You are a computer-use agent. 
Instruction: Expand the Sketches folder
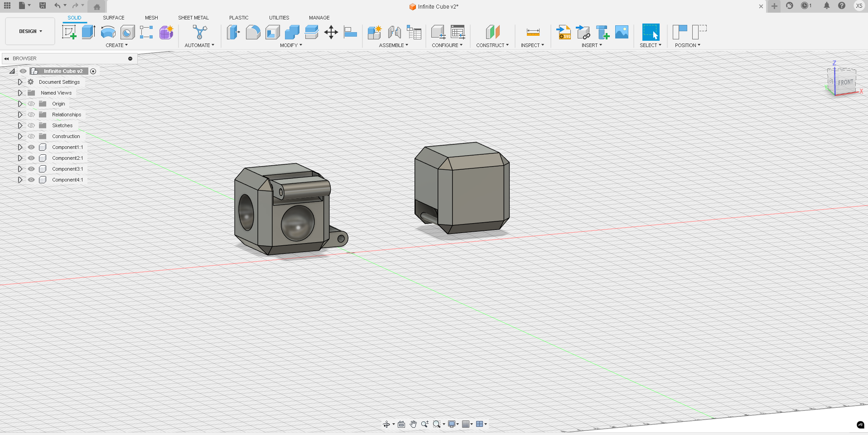tap(20, 125)
